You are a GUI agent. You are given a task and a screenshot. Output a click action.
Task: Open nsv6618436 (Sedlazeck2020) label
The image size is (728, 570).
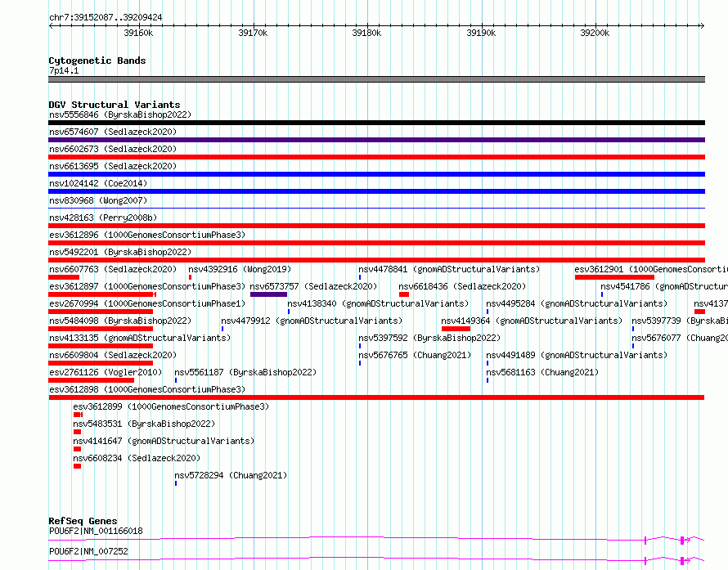click(462, 286)
